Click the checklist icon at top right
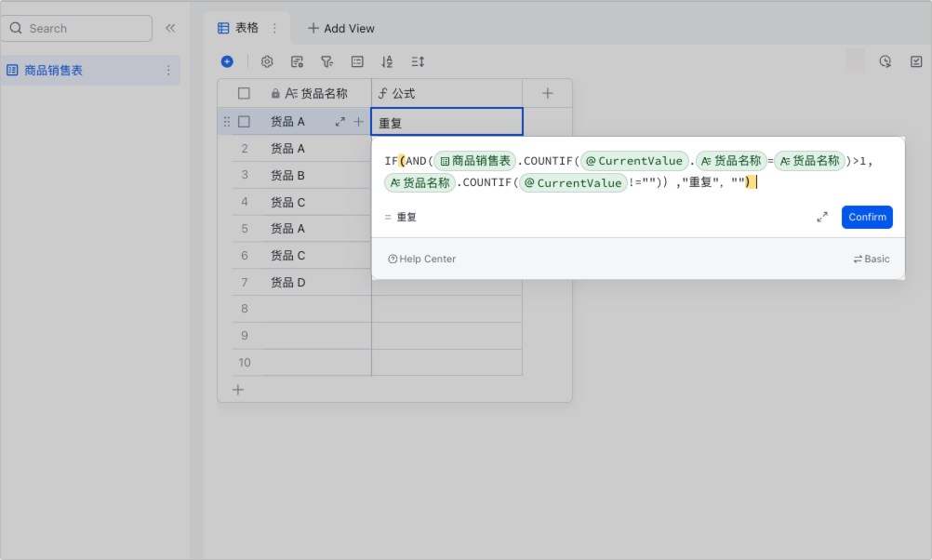This screenshot has height=560, width=932. pyautogui.click(x=916, y=61)
